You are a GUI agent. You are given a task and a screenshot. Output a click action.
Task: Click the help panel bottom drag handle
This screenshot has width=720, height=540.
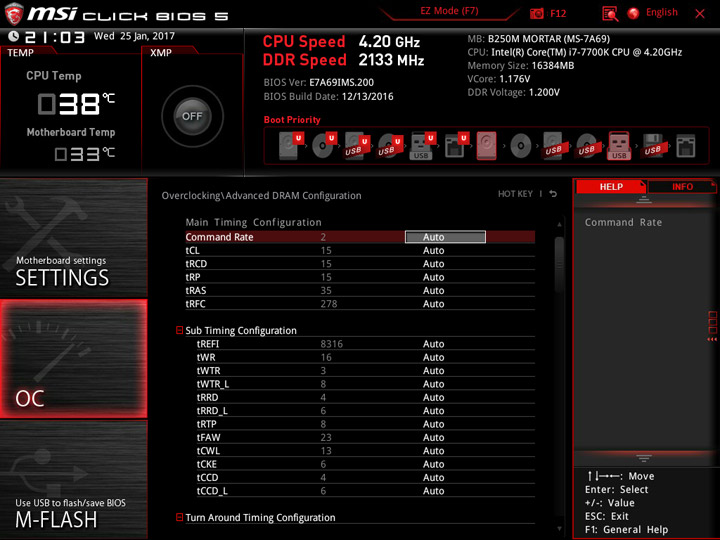pyautogui.click(x=644, y=458)
